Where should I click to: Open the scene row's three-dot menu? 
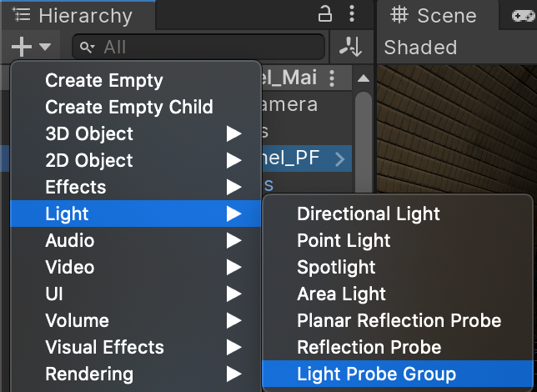(x=333, y=78)
